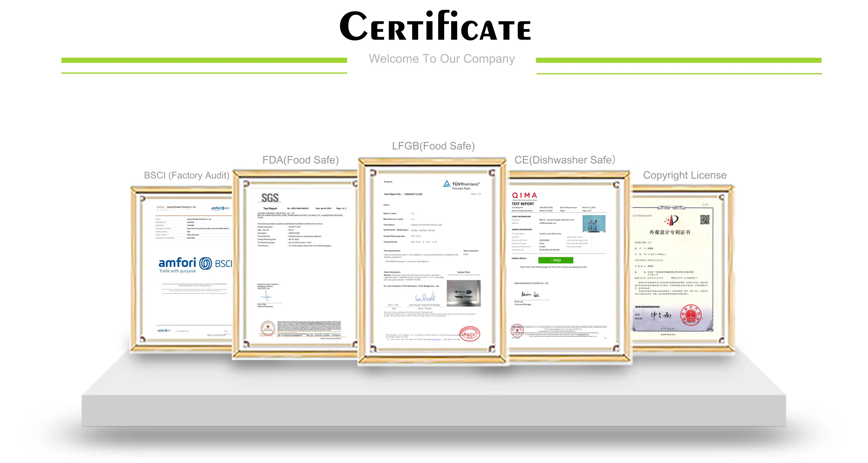The width and height of the screenshot is (868, 463).
Task: Click the green PASS result bar
Action: pyautogui.click(x=555, y=260)
